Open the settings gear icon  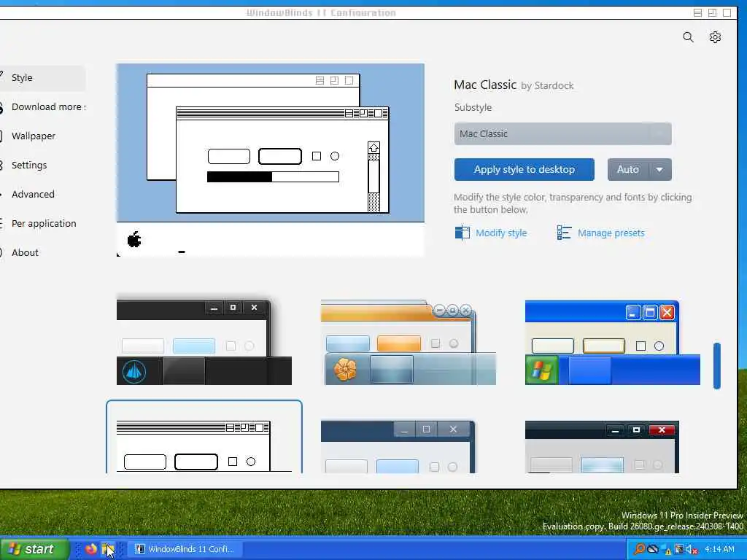715,37
